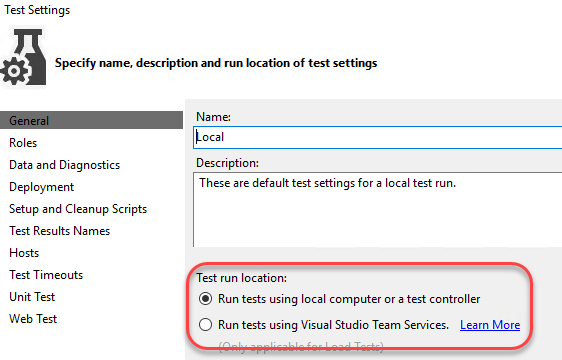Click the Run tests using local computer label
The image size is (562, 360).
[x=349, y=299]
